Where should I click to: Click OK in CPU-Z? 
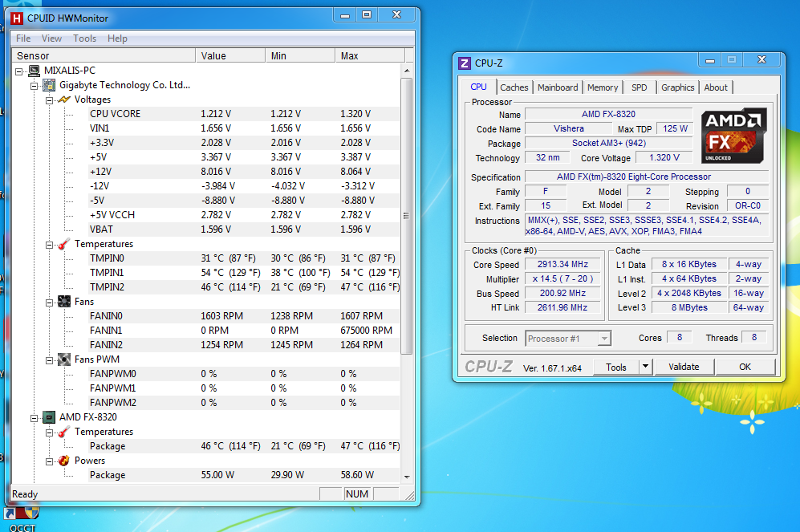click(x=745, y=367)
